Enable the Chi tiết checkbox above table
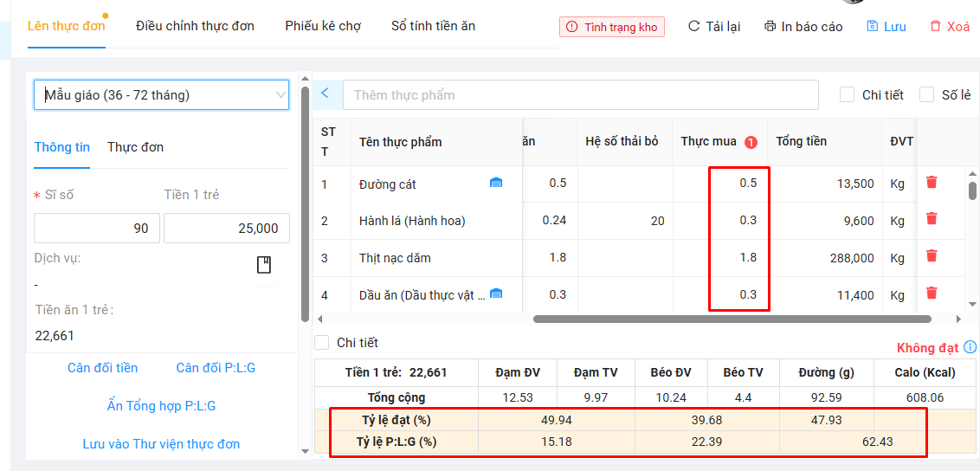980x471 pixels. [x=847, y=94]
